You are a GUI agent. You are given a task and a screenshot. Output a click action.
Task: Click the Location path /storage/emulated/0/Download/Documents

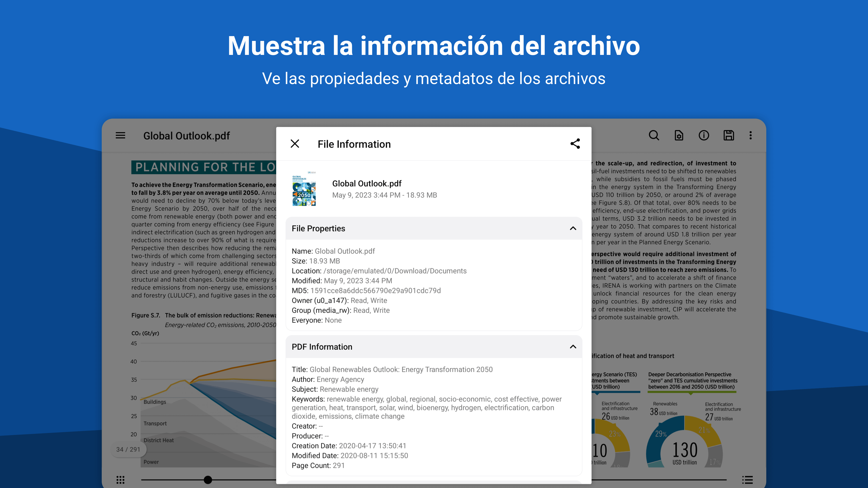click(395, 271)
